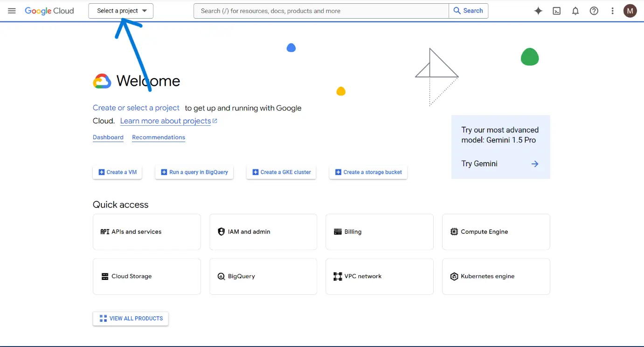Image resolution: width=644 pixels, height=347 pixels.
Task: Open the help and support icon
Action: click(x=594, y=11)
